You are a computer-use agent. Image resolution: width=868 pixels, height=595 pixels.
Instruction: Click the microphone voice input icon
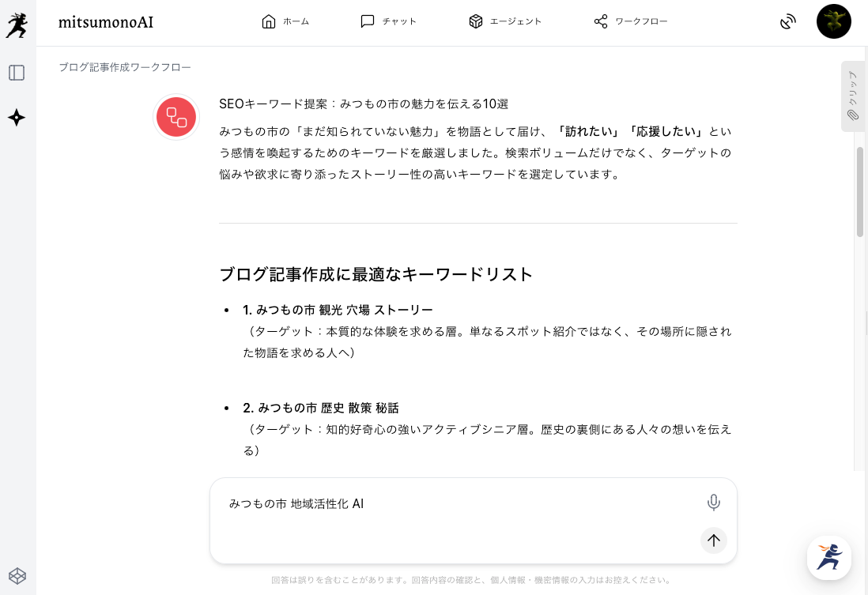pyautogui.click(x=713, y=503)
